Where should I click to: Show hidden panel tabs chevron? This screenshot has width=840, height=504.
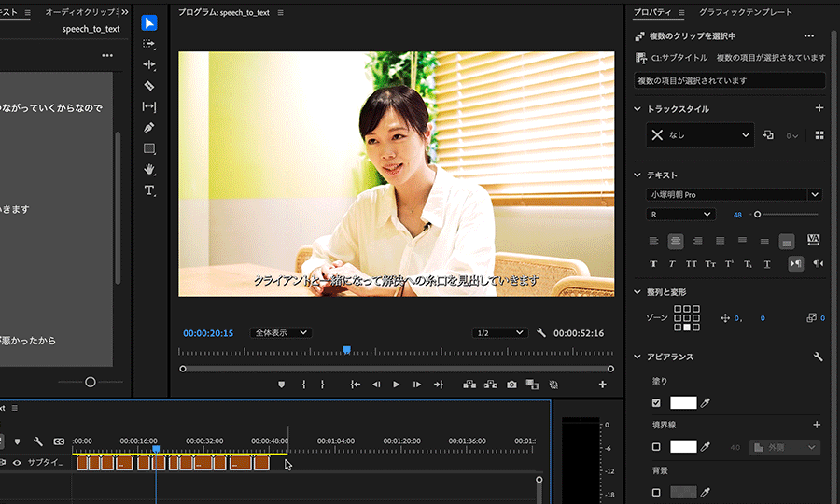[x=125, y=12]
